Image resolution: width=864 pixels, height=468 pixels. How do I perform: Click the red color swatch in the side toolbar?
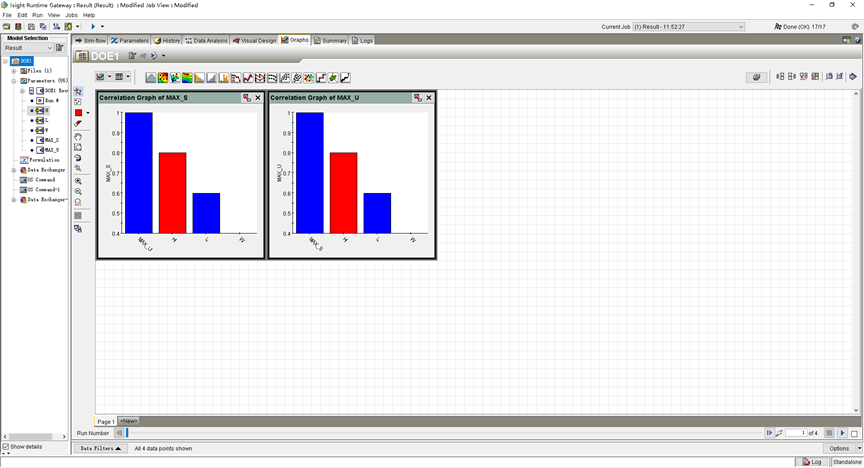pyautogui.click(x=78, y=113)
